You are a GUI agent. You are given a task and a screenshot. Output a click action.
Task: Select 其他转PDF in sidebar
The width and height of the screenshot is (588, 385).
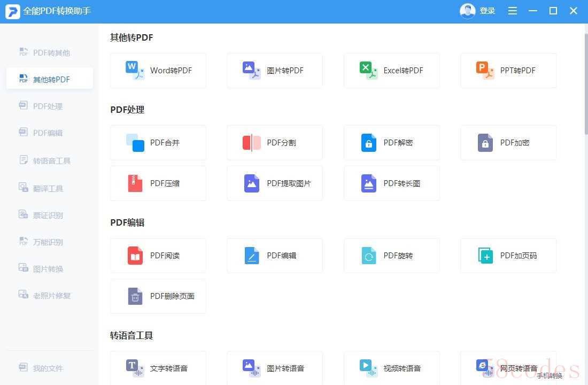click(x=50, y=79)
